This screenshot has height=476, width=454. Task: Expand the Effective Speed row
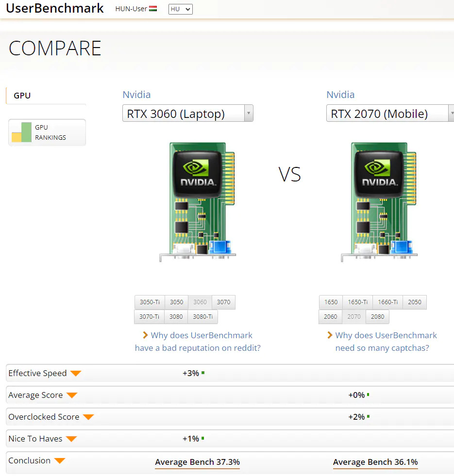tap(230, 373)
